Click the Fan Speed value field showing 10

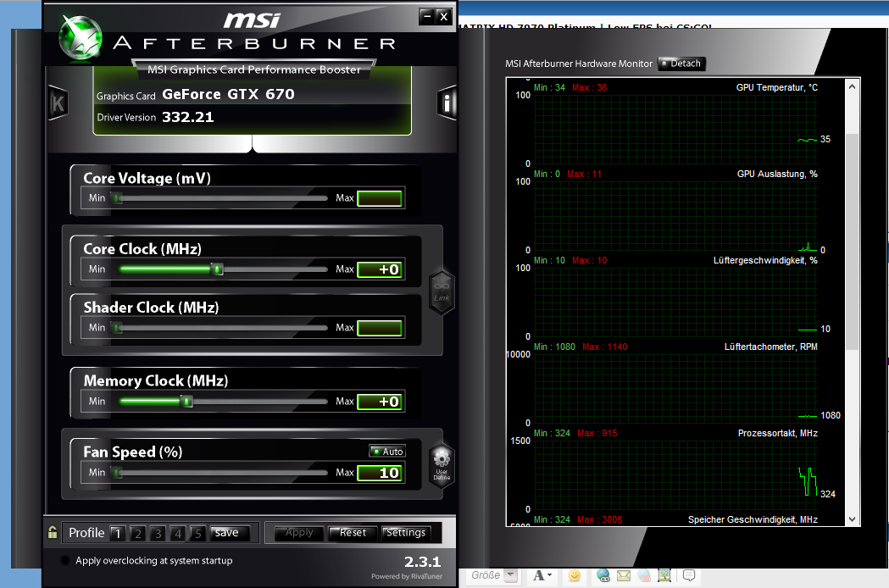380,473
